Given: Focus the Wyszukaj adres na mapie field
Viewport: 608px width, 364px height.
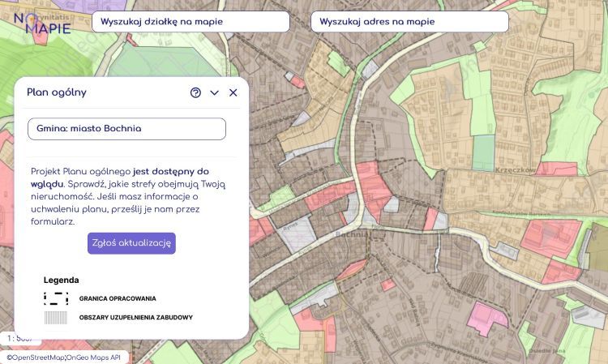Looking at the screenshot, I should [409, 22].
